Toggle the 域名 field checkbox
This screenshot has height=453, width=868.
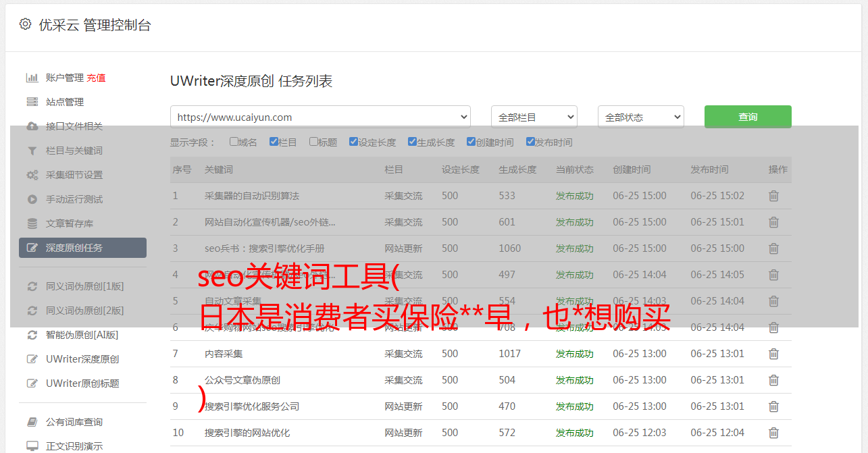pos(234,142)
